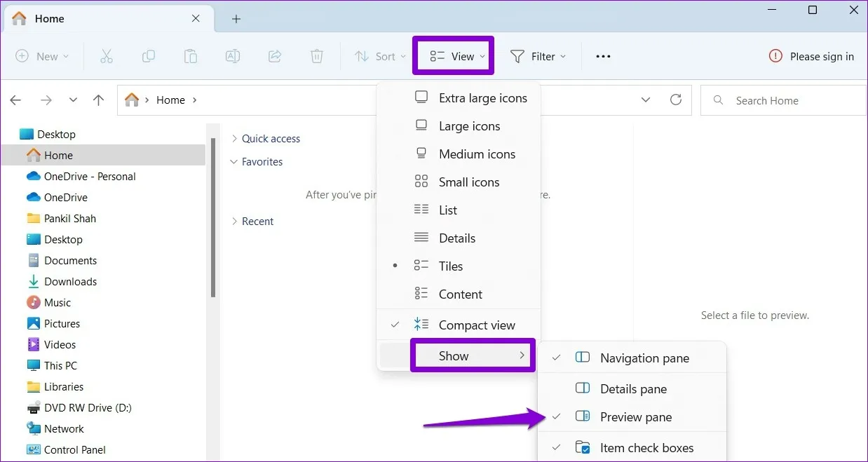Click the Refresh icon next to the address bar

tap(675, 100)
